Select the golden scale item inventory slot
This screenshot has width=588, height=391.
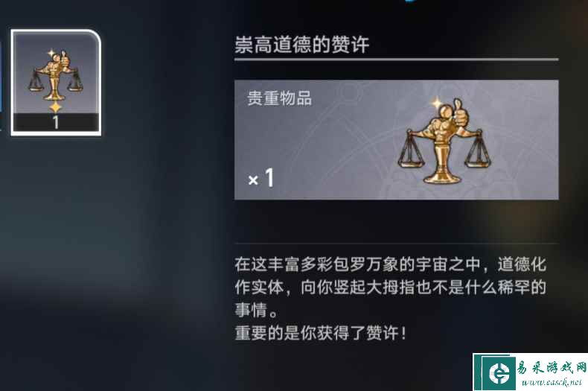[56, 82]
